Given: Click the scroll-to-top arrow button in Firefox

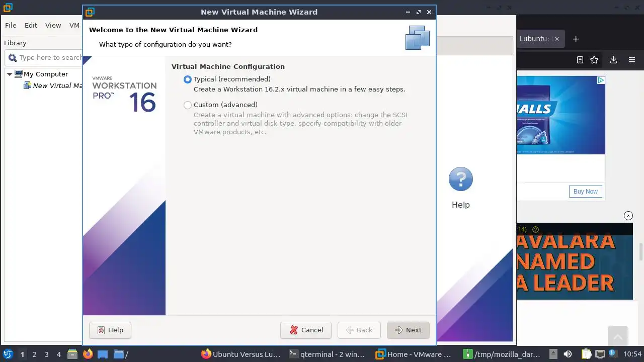Looking at the screenshot, I should 618,337.
